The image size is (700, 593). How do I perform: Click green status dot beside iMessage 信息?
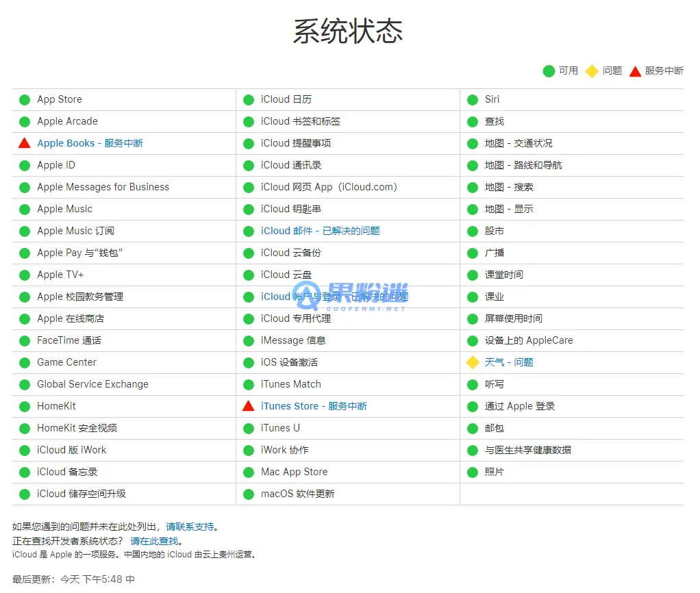(249, 341)
